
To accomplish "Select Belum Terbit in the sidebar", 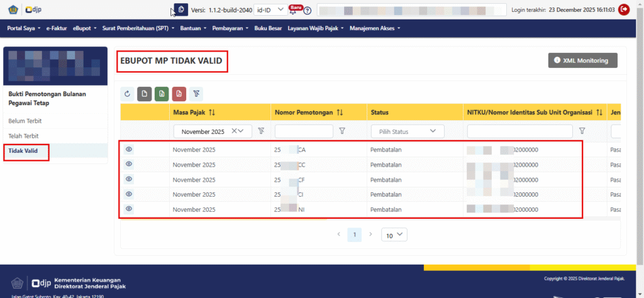I will click(x=25, y=120).
